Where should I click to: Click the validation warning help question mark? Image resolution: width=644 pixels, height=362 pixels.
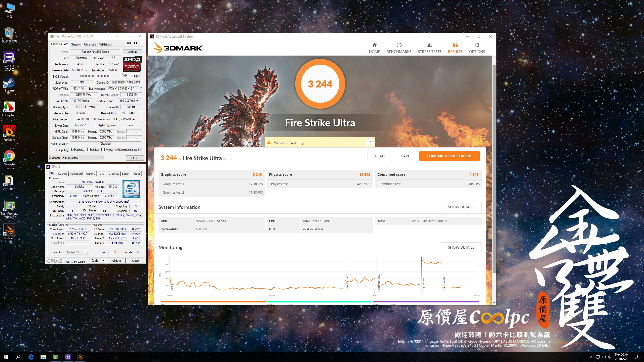point(370,142)
